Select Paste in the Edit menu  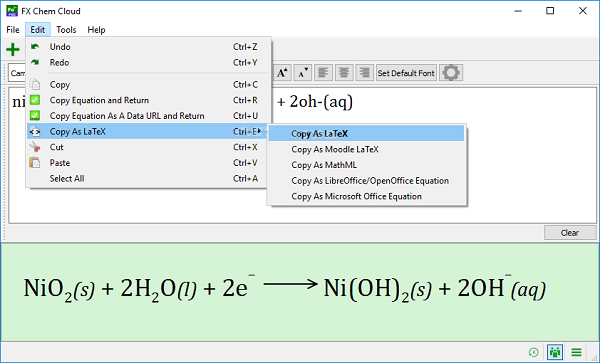[148, 163]
